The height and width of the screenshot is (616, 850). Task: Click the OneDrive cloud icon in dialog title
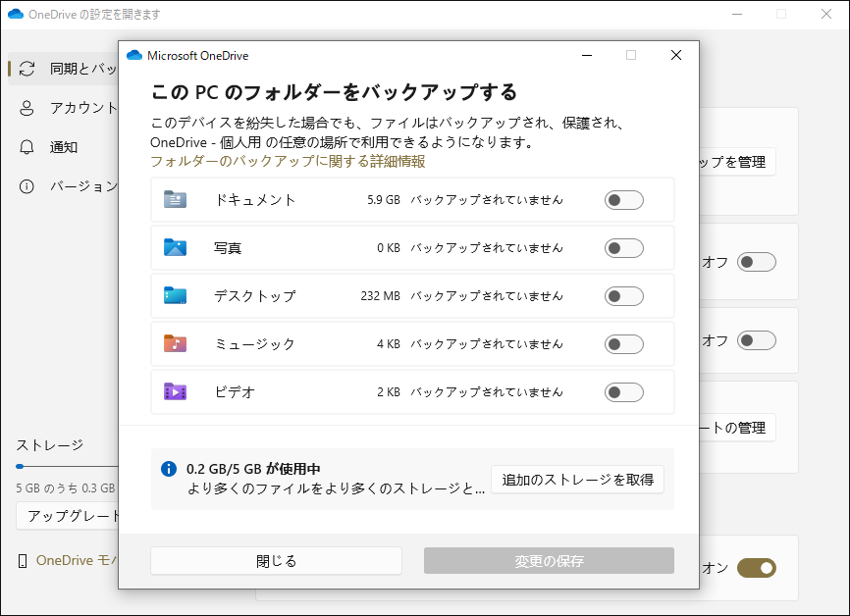[x=134, y=55]
